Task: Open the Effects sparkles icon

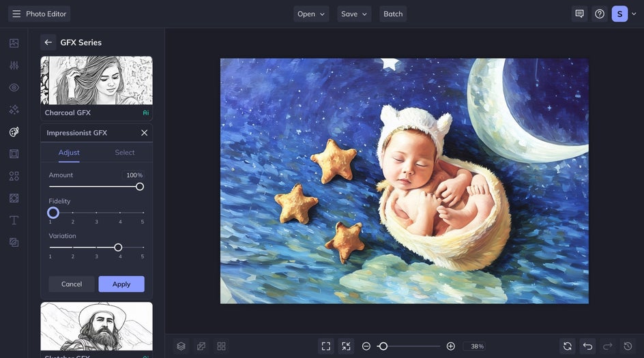Action: [14, 110]
